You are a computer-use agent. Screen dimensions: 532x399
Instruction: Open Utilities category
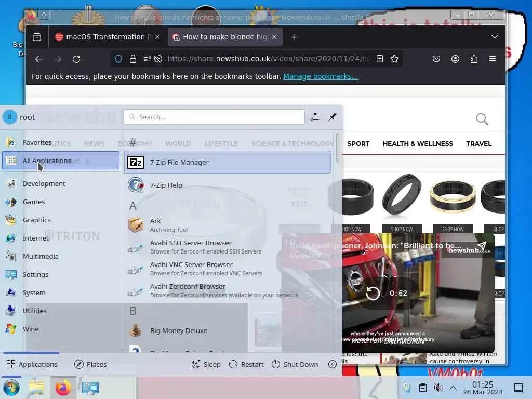coord(61,311)
